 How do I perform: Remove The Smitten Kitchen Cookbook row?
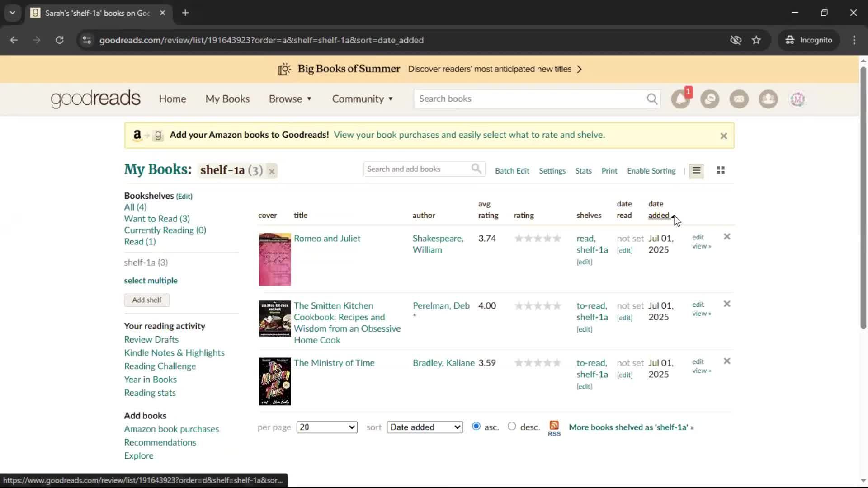(727, 304)
